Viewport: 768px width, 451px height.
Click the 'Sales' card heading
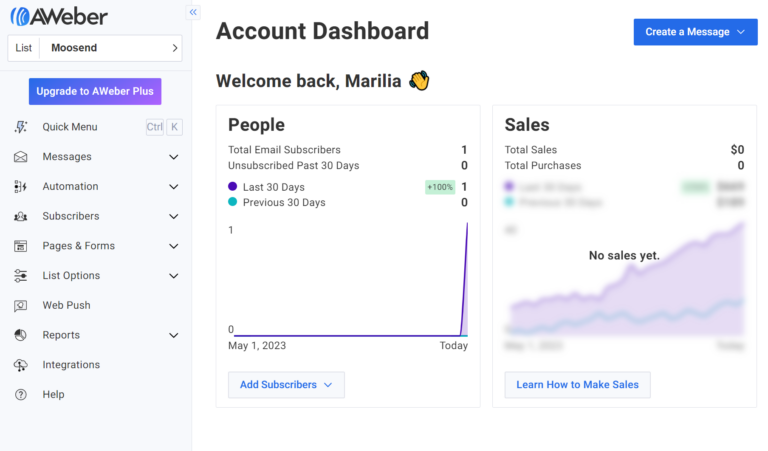click(x=527, y=125)
